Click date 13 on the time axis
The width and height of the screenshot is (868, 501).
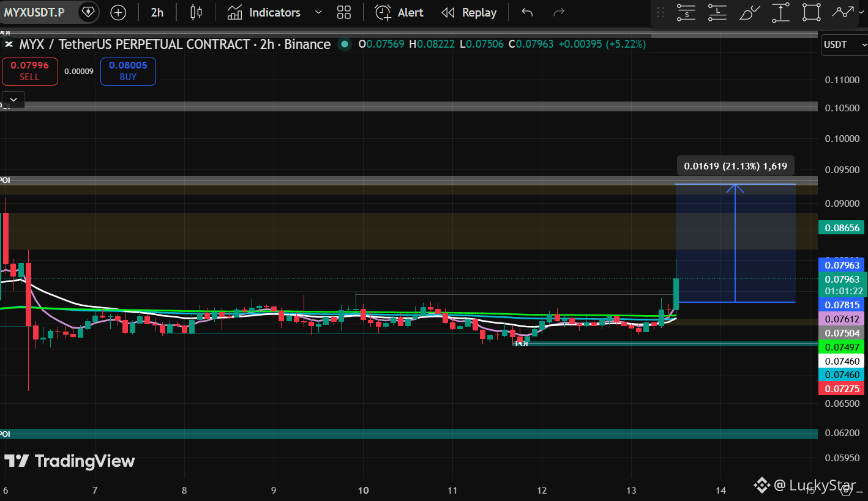coord(632,490)
